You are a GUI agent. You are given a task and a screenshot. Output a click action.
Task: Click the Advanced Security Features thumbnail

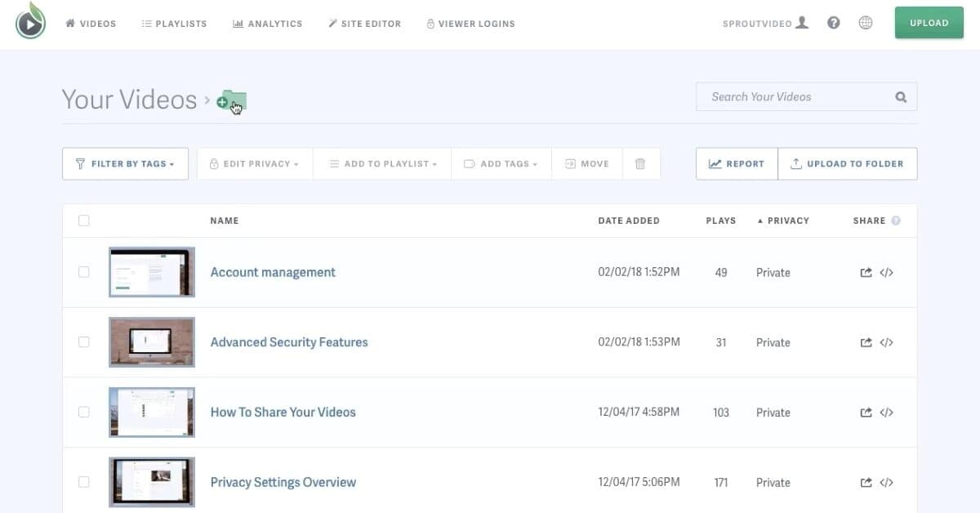coord(152,342)
